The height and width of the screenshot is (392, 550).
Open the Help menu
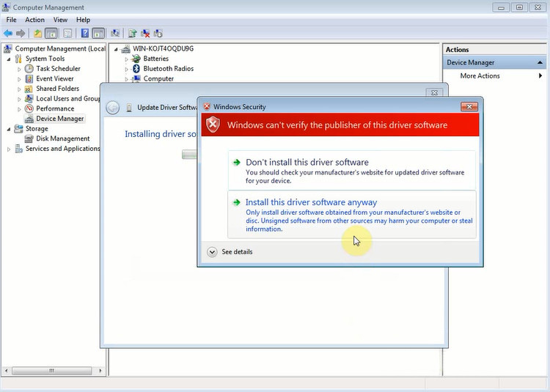(x=83, y=20)
